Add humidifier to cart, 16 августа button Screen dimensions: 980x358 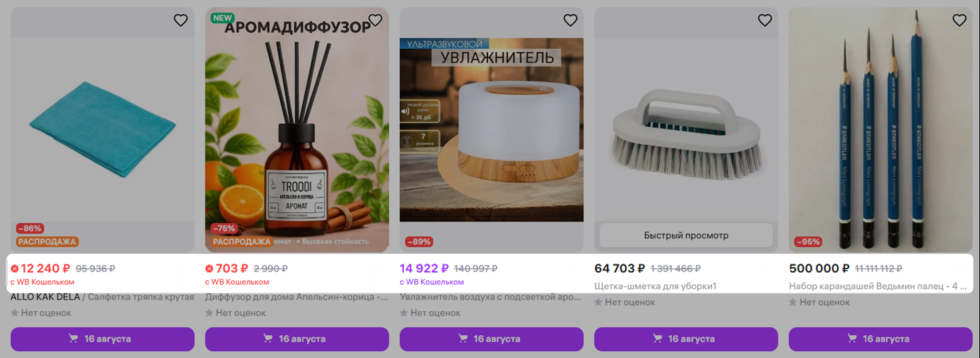tap(492, 339)
